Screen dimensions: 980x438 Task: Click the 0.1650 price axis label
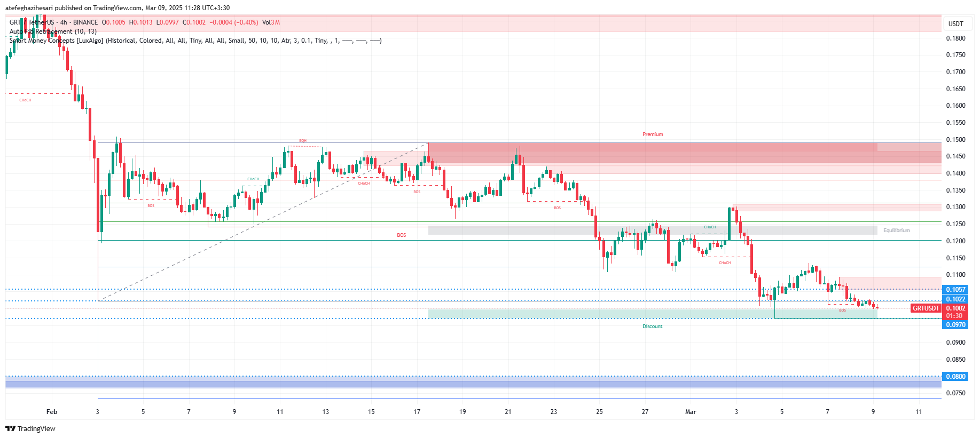(956, 89)
